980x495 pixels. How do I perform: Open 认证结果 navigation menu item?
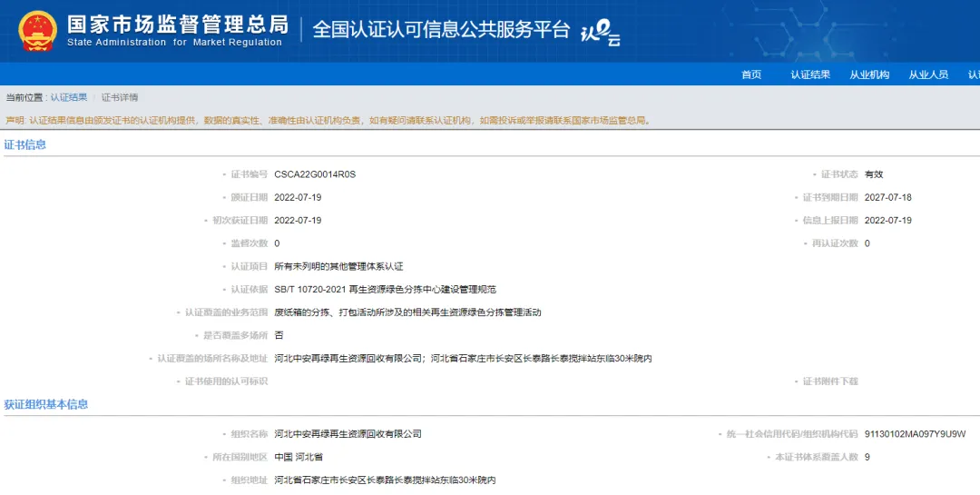point(810,74)
